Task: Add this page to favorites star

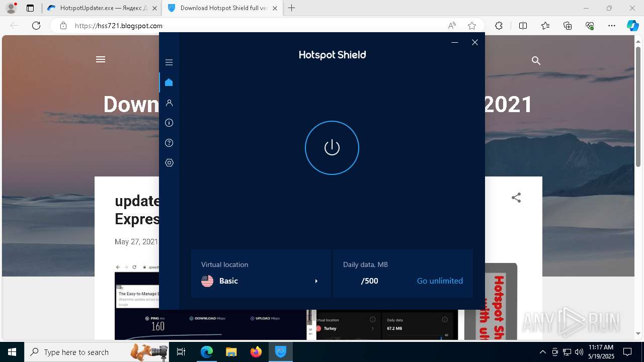Action: (472, 26)
